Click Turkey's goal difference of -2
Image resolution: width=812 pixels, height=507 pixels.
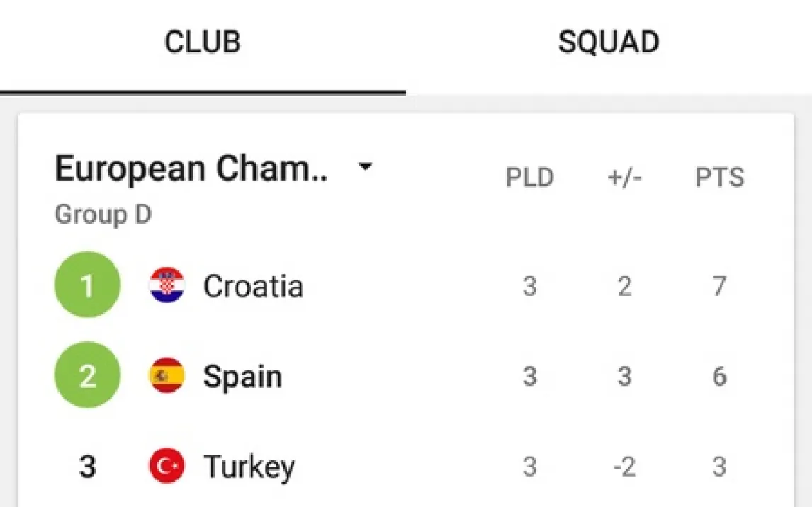coord(624,467)
